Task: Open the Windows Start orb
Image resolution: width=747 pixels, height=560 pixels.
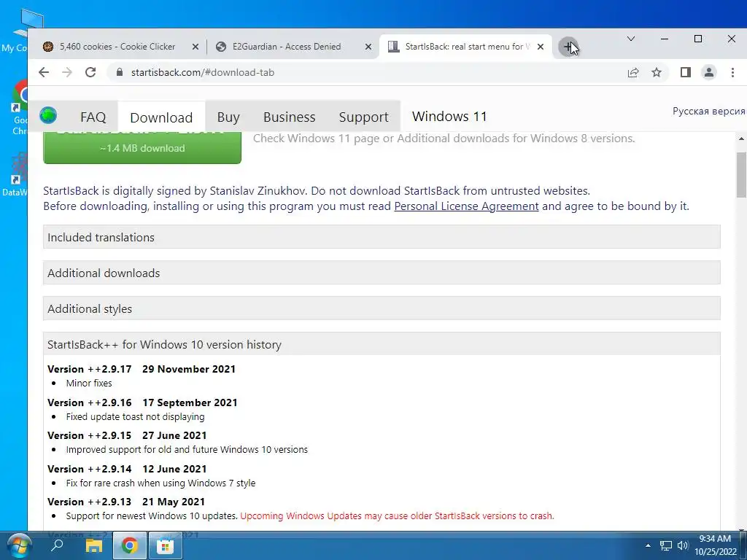Action: [x=19, y=545]
